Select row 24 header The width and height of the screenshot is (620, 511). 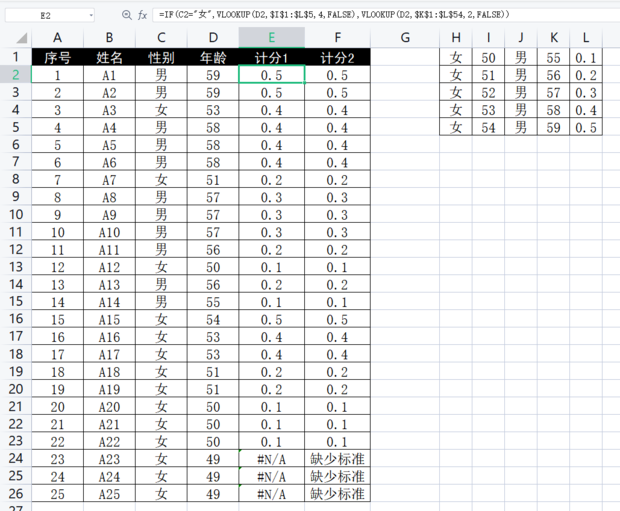pyautogui.click(x=15, y=459)
